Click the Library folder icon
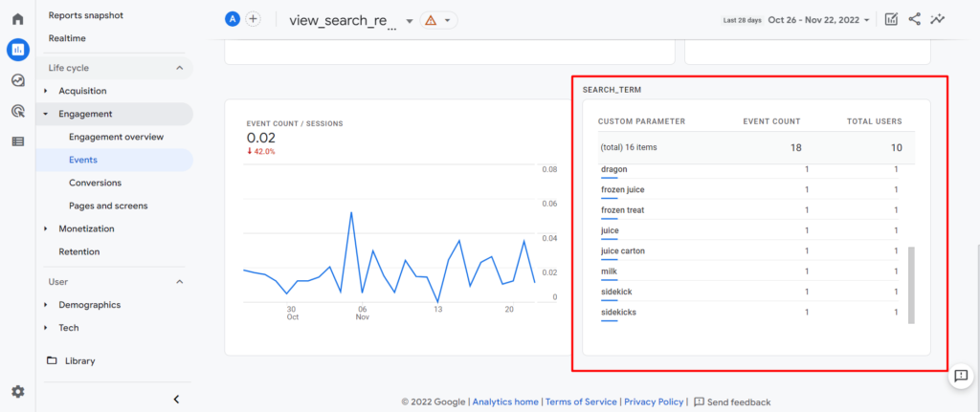The image size is (980, 412). (52, 360)
